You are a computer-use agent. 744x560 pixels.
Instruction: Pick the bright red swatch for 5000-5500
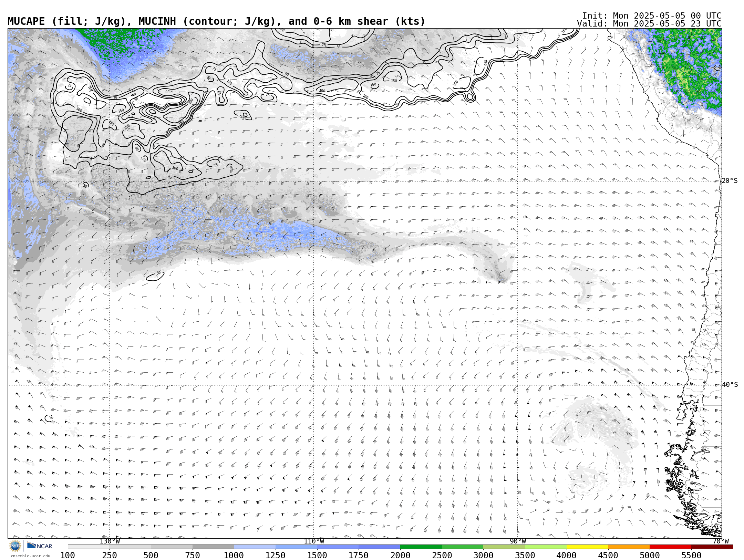click(670, 547)
